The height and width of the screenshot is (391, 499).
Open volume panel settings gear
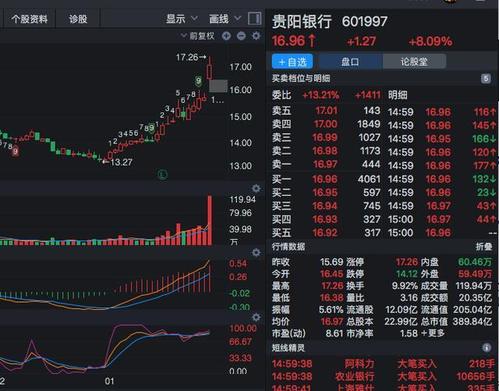point(256,188)
